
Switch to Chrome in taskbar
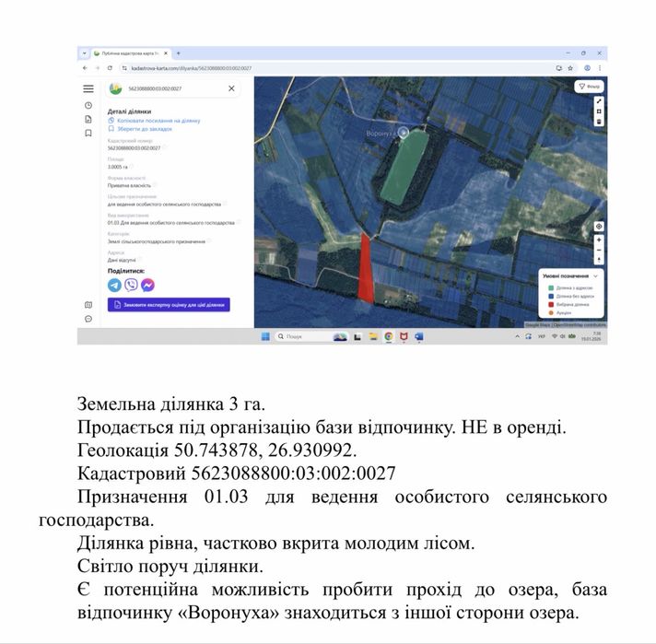click(x=389, y=336)
